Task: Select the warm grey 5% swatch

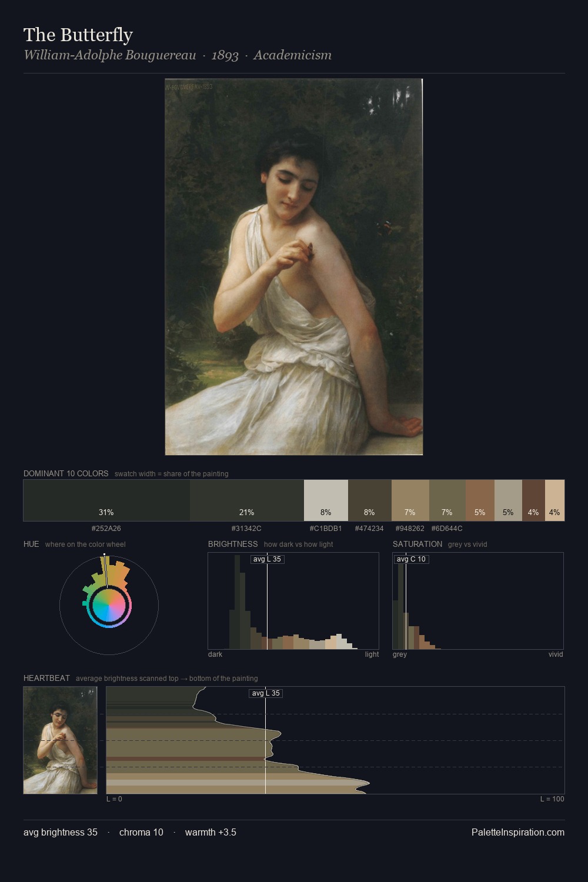Action: (508, 500)
